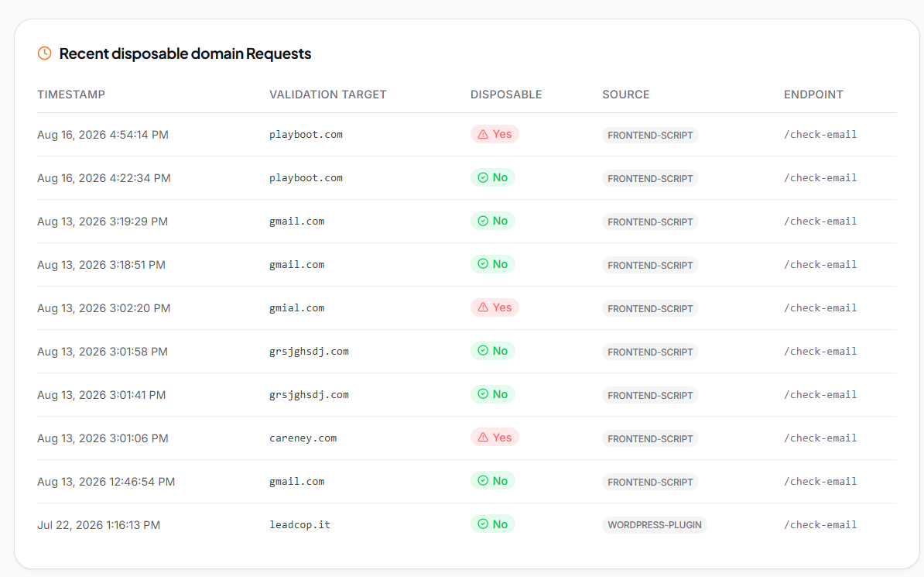Image resolution: width=924 pixels, height=577 pixels.
Task: Click the VALIDATION TARGET column header
Action: pyautogui.click(x=327, y=94)
